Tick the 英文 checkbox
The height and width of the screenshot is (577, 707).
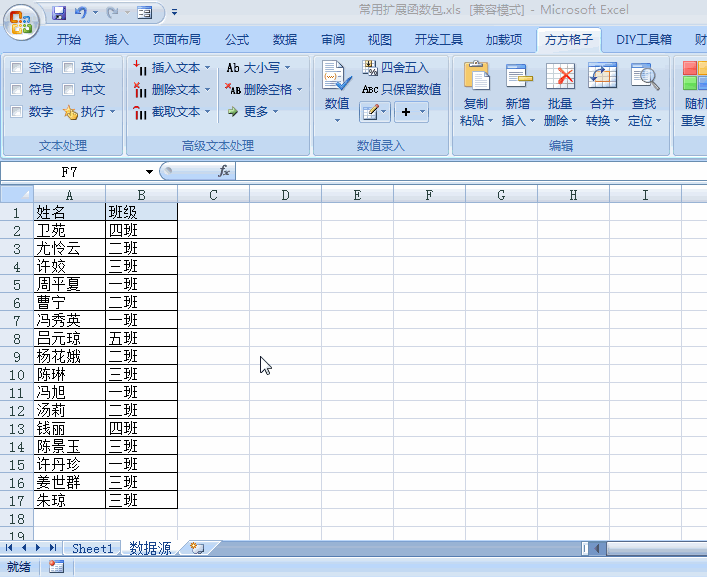tap(69, 68)
